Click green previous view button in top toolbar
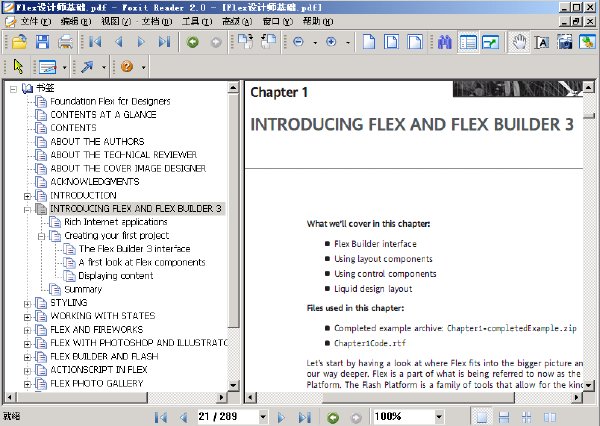Screen dimensions: 600x426 tap(192, 42)
